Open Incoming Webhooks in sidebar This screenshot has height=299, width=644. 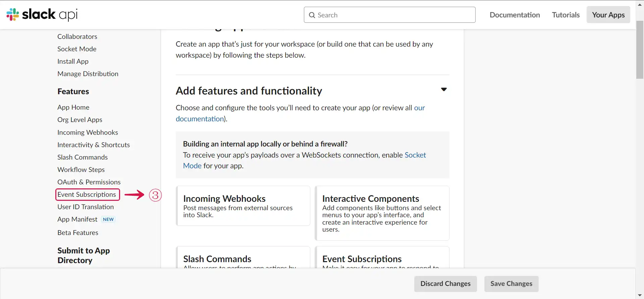tap(88, 132)
